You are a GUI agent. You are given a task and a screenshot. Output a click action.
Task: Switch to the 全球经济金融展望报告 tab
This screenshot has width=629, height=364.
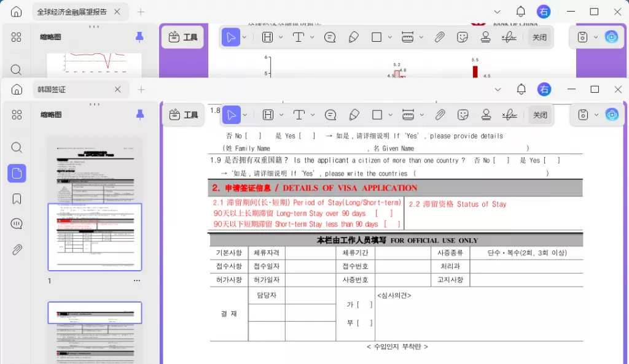tap(72, 12)
